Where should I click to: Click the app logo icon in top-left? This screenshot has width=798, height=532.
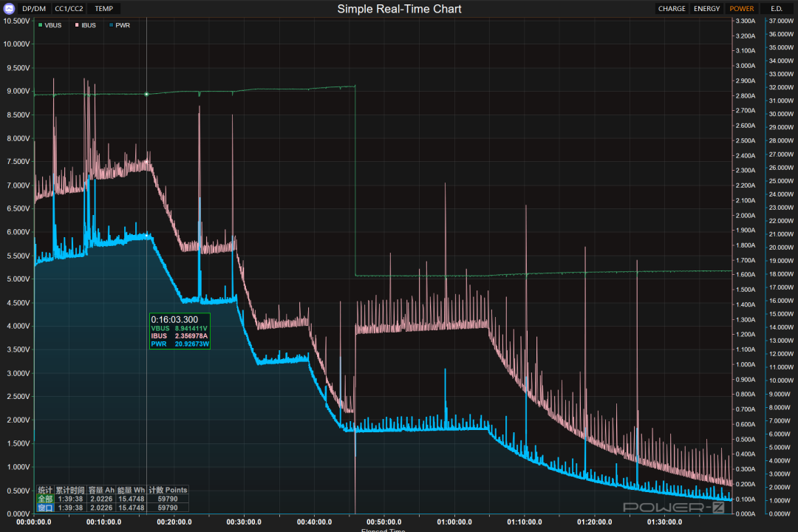pos(10,9)
